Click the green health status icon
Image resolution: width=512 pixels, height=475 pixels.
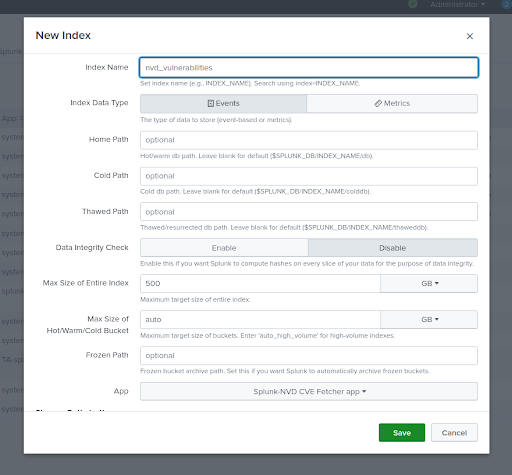pyautogui.click(x=413, y=4)
